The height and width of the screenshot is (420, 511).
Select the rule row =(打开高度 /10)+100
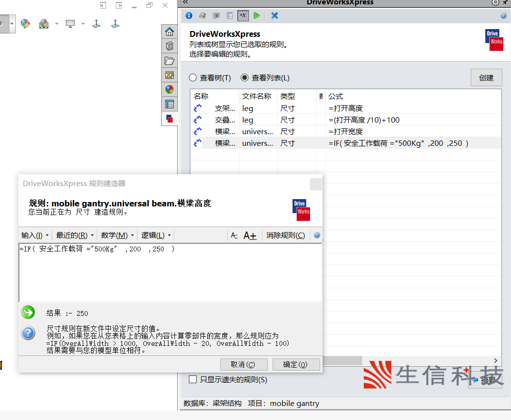[x=345, y=120]
